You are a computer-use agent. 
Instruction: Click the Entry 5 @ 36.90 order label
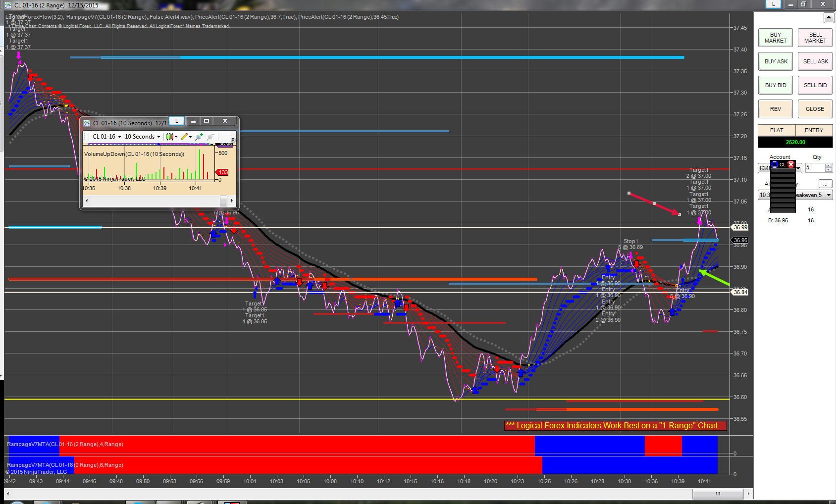(x=682, y=293)
